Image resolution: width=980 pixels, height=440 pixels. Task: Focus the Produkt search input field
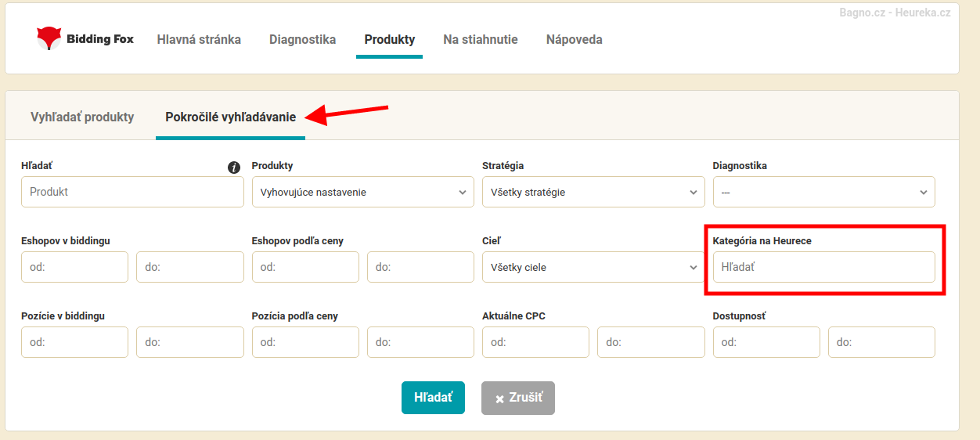(x=132, y=192)
